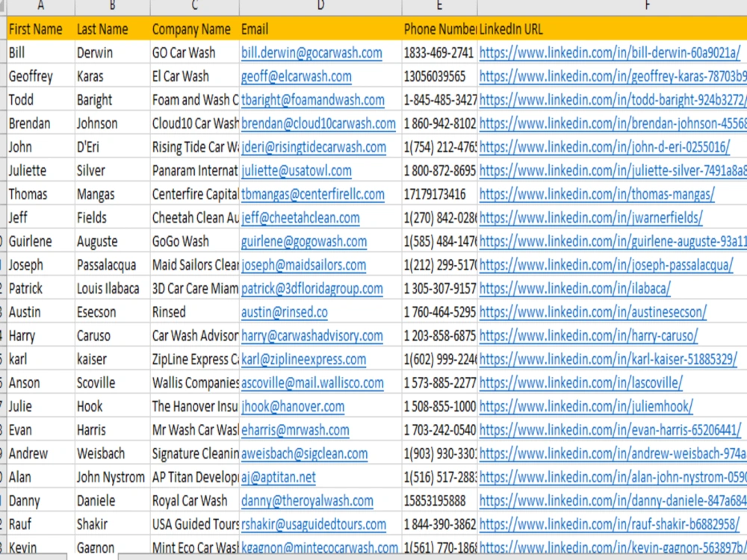
Task: Open jhook@hanover.com email link
Action: tap(293, 407)
